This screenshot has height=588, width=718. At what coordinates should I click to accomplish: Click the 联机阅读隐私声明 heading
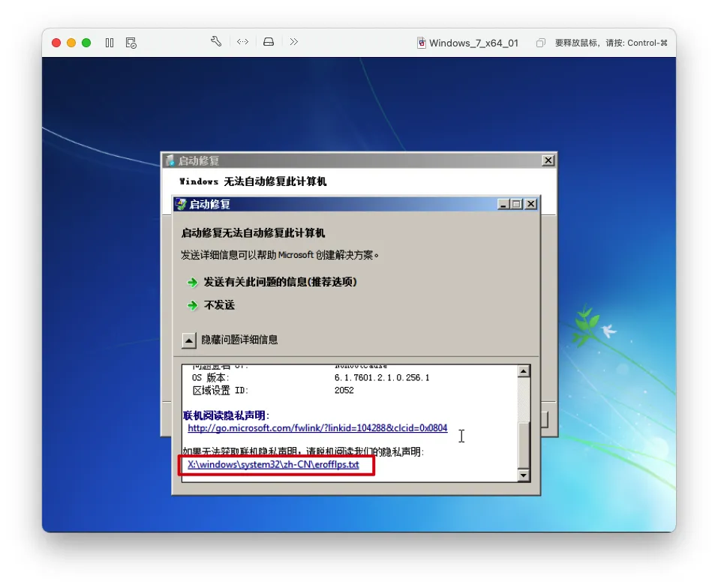coord(226,415)
